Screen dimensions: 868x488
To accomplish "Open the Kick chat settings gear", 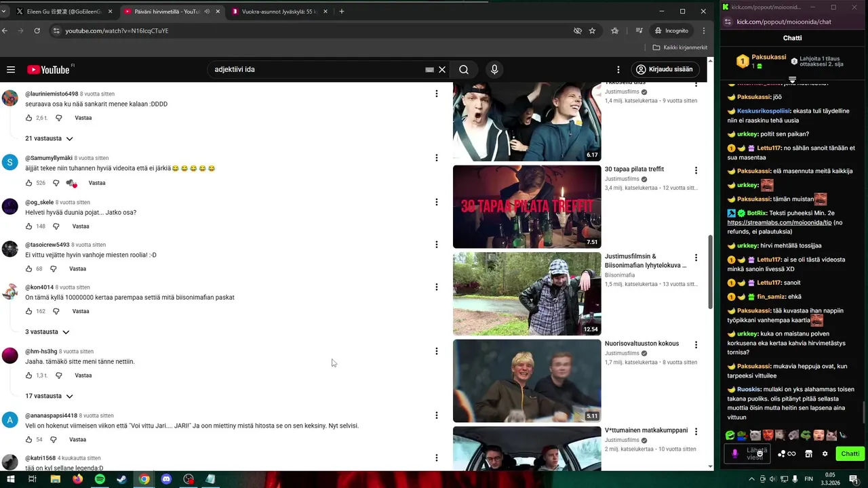I will pyautogui.click(x=825, y=454).
